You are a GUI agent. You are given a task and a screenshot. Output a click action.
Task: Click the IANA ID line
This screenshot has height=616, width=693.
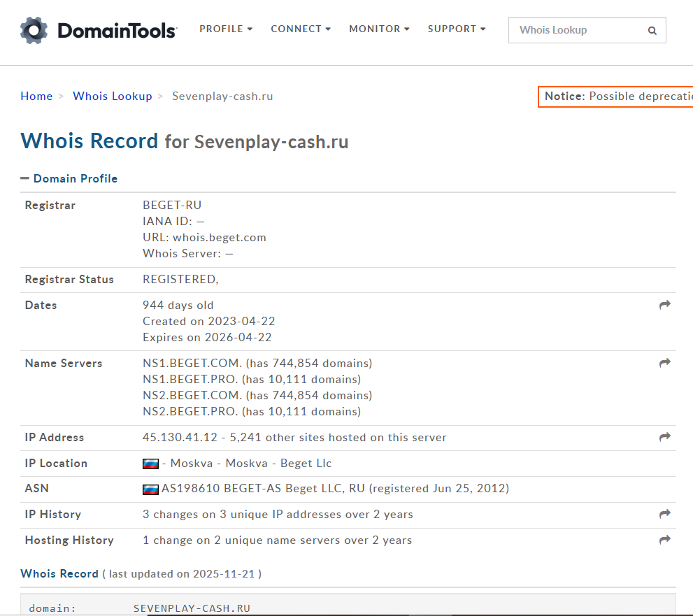(173, 221)
